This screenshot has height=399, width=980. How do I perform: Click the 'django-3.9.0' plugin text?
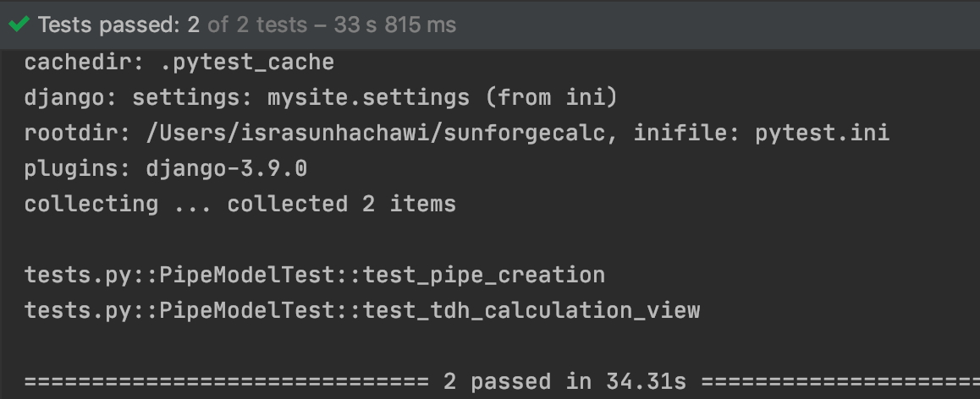point(227,168)
